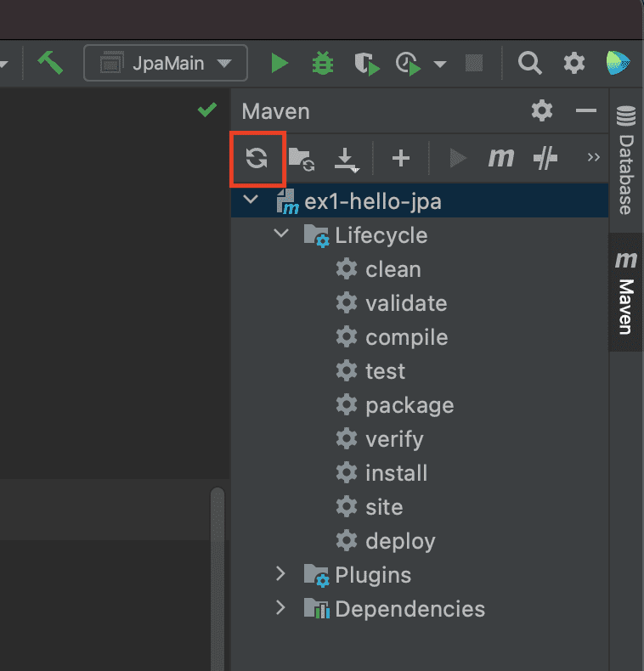Start debugging with the bug icon
The height and width of the screenshot is (671, 644).
tap(323, 64)
